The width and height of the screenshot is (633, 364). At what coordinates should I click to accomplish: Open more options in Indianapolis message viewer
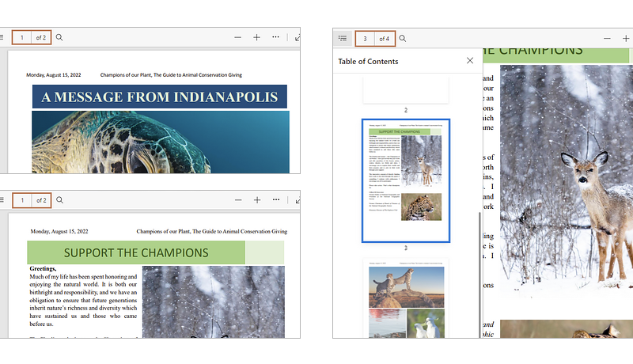(275, 37)
